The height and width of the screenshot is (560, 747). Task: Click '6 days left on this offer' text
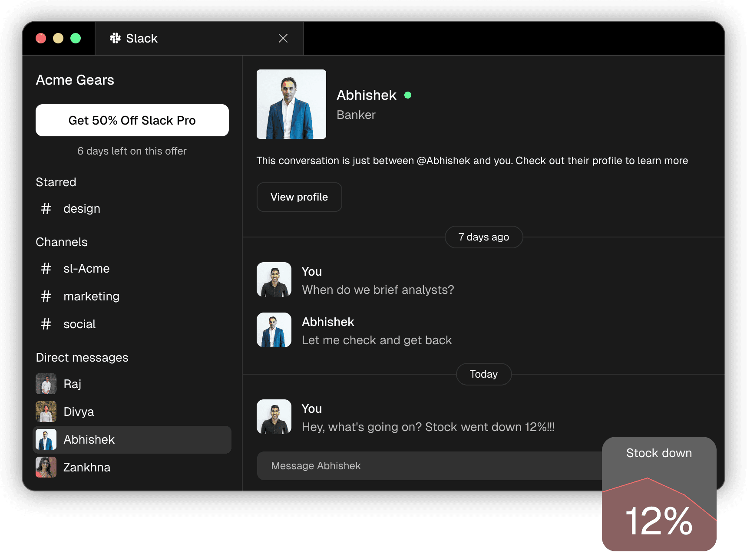pyautogui.click(x=132, y=151)
